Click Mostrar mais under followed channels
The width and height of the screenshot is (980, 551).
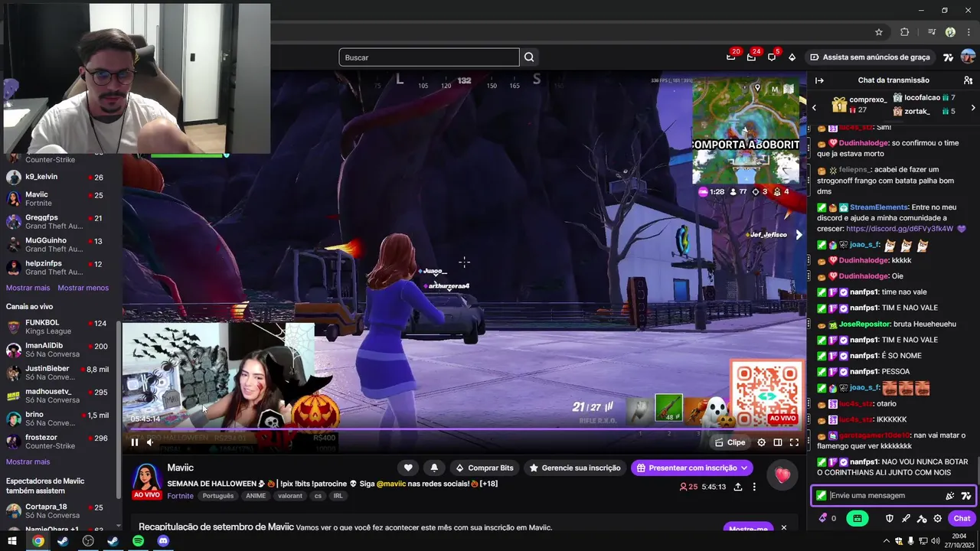[x=28, y=288]
